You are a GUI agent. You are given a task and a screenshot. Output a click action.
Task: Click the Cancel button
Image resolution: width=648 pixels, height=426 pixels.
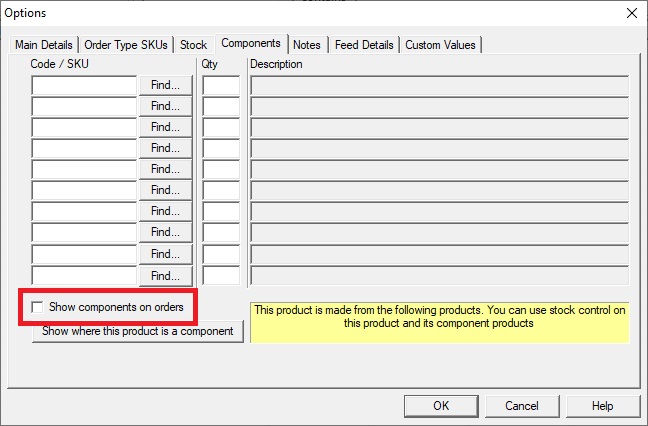click(x=522, y=406)
